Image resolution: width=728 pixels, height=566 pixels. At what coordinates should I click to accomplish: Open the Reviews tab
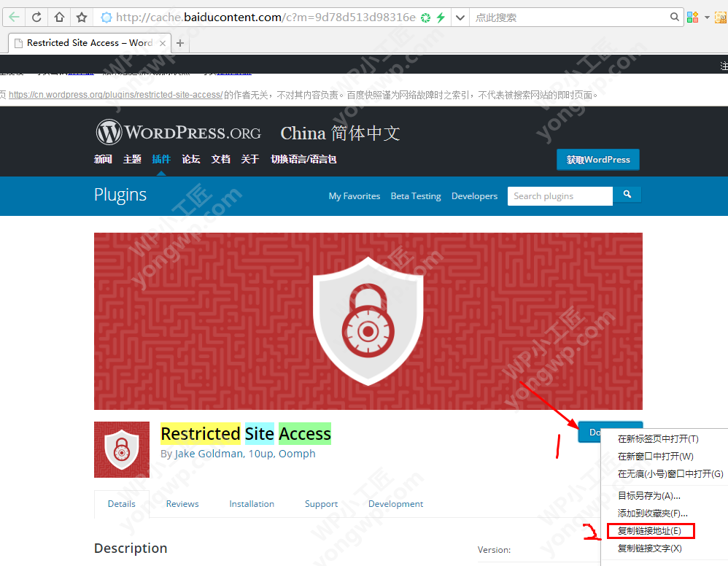point(182,504)
